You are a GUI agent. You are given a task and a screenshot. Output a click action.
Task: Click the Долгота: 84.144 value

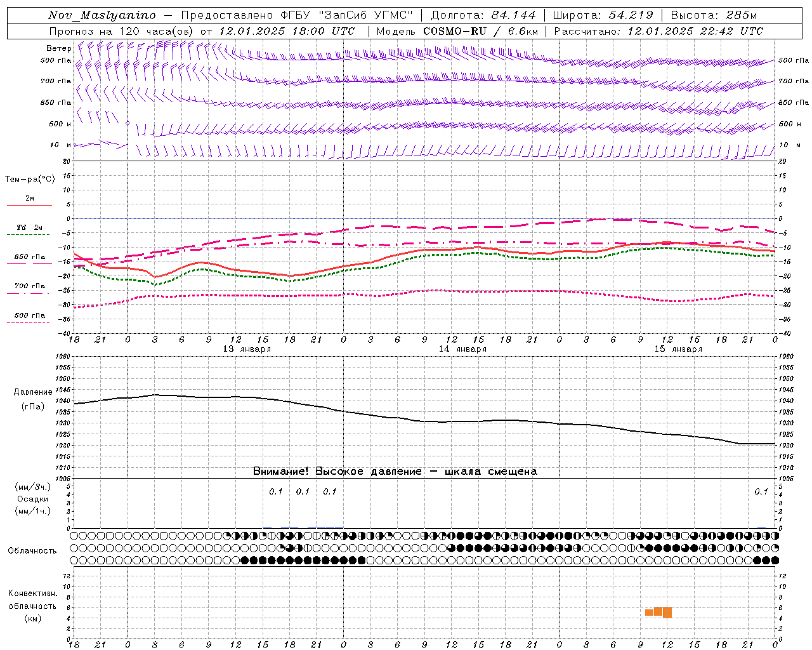[x=483, y=15]
